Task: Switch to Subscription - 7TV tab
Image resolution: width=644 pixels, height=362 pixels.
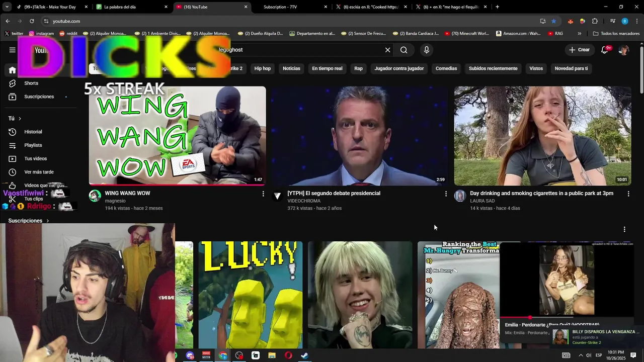Action: [292, 7]
